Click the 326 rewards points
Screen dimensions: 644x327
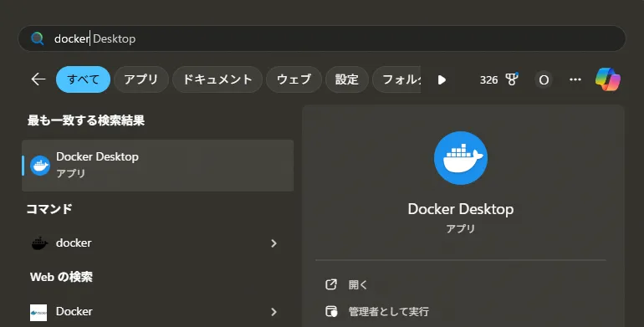point(488,79)
